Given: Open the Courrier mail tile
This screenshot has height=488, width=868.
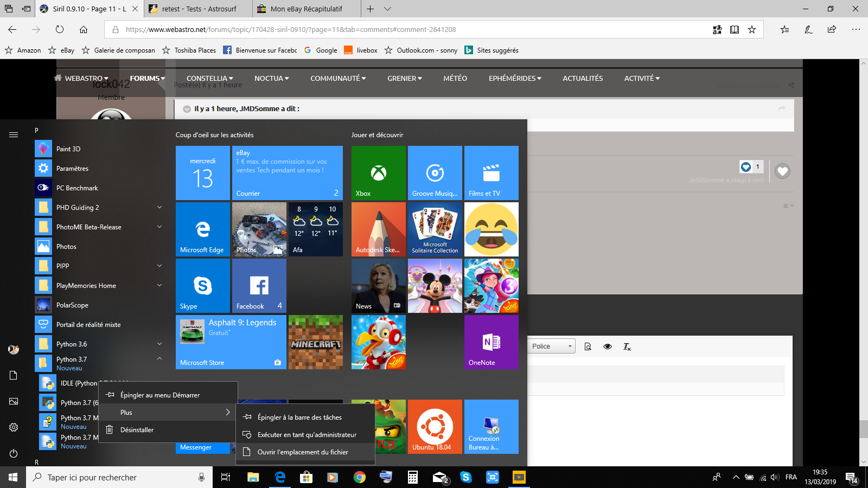Looking at the screenshot, I should tap(288, 173).
